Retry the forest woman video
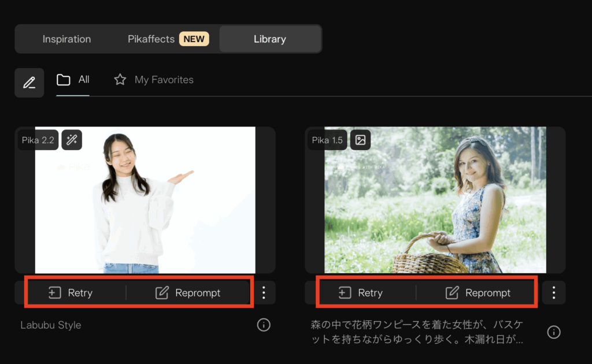This screenshot has width=592, height=364. 361,293
